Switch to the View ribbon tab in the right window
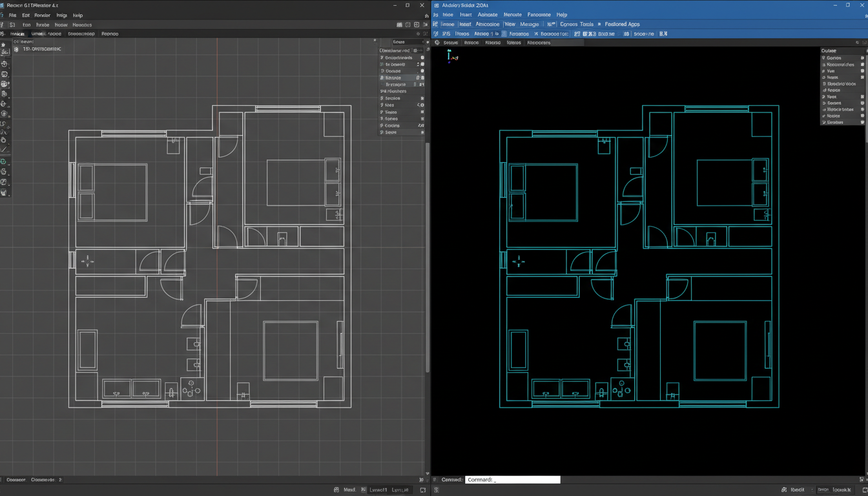868x496 pixels. [x=510, y=24]
